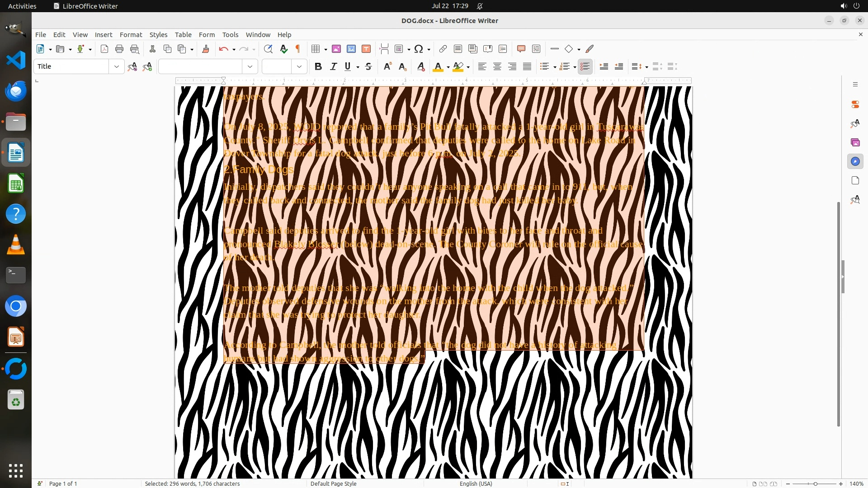Open the sidebar Gallery panel
The height and width of the screenshot is (488, 868).
pyautogui.click(x=855, y=142)
